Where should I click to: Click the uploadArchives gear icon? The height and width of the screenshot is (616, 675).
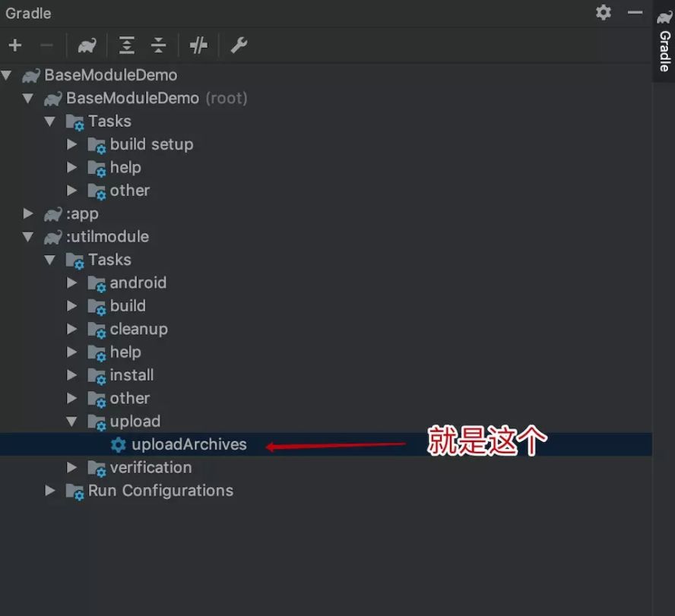point(118,445)
